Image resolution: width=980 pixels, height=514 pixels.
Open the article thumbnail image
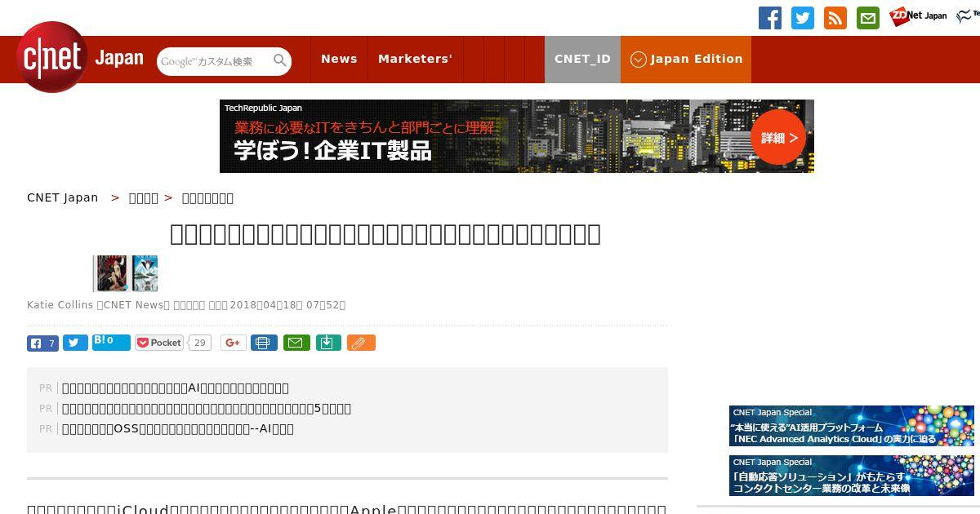click(x=125, y=273)
